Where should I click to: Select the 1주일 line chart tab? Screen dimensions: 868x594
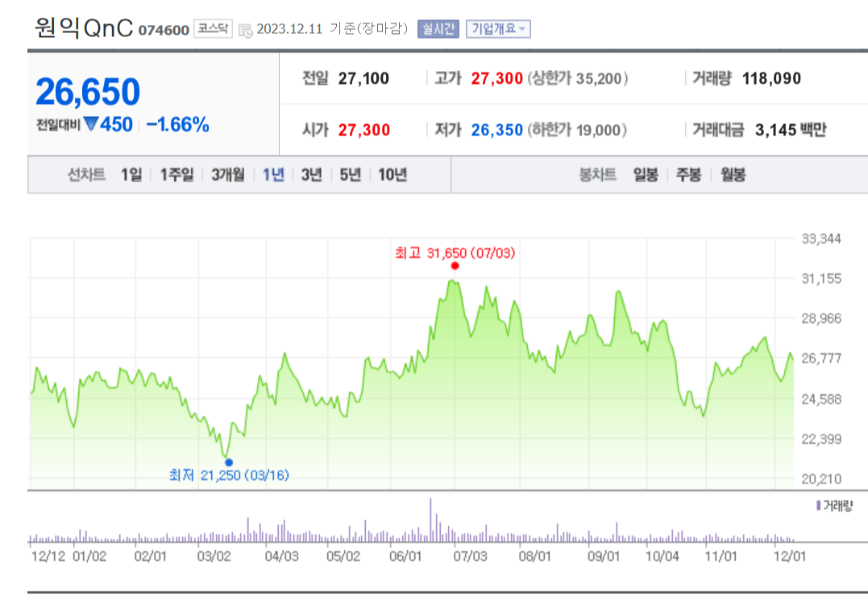point(177,175)
